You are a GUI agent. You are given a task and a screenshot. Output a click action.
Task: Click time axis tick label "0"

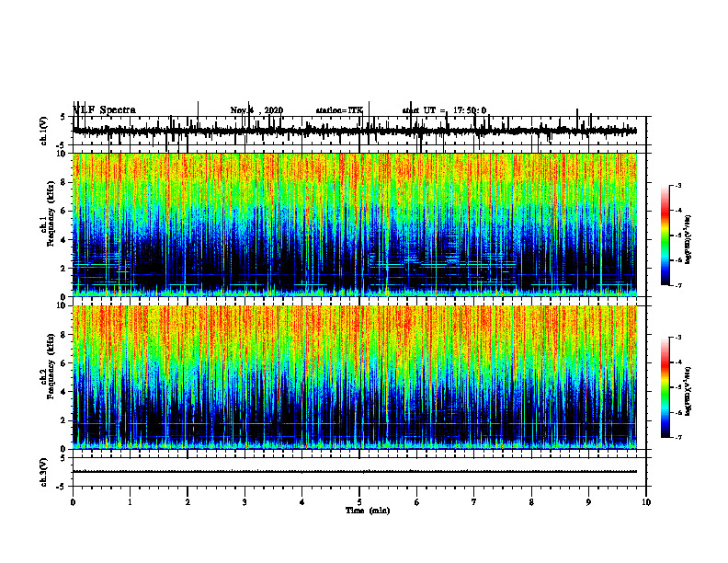[73, 502]
